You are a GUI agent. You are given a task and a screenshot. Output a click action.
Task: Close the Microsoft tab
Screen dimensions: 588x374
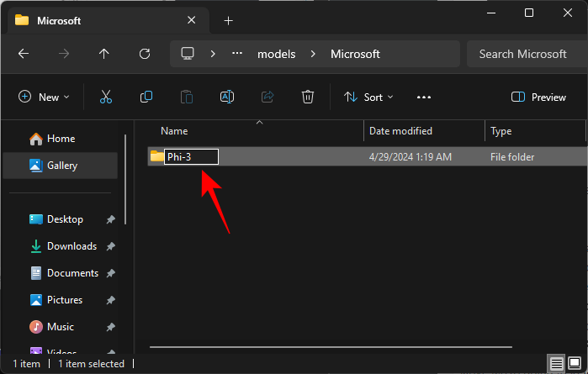[x=191, y=20]
